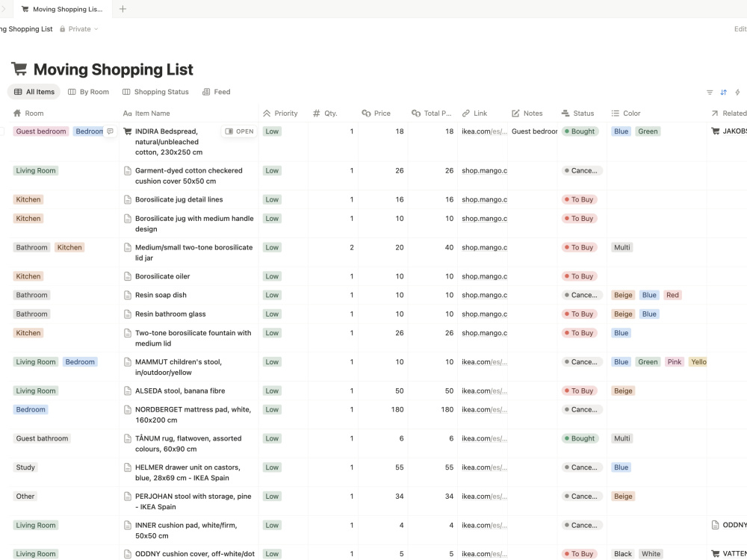Click page icon of Borosilicate oiler row
Viewport: 747px width, 560px height.
(x=127, y=276)
